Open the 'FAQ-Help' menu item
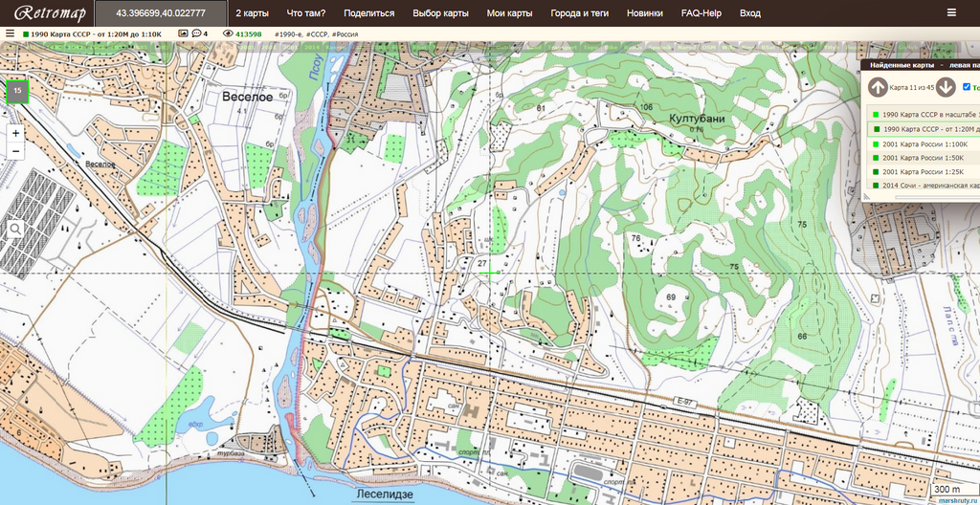 tap(702, 12)
